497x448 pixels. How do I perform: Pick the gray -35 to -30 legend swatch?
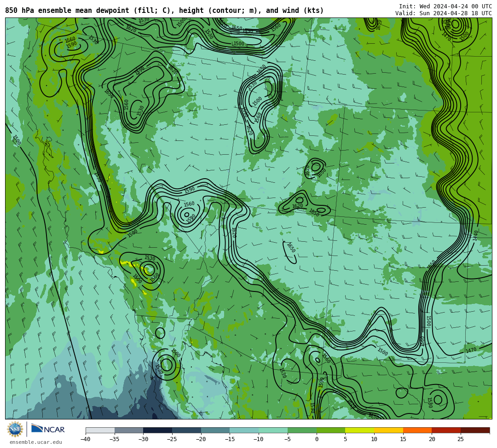(x=129, y=430)
